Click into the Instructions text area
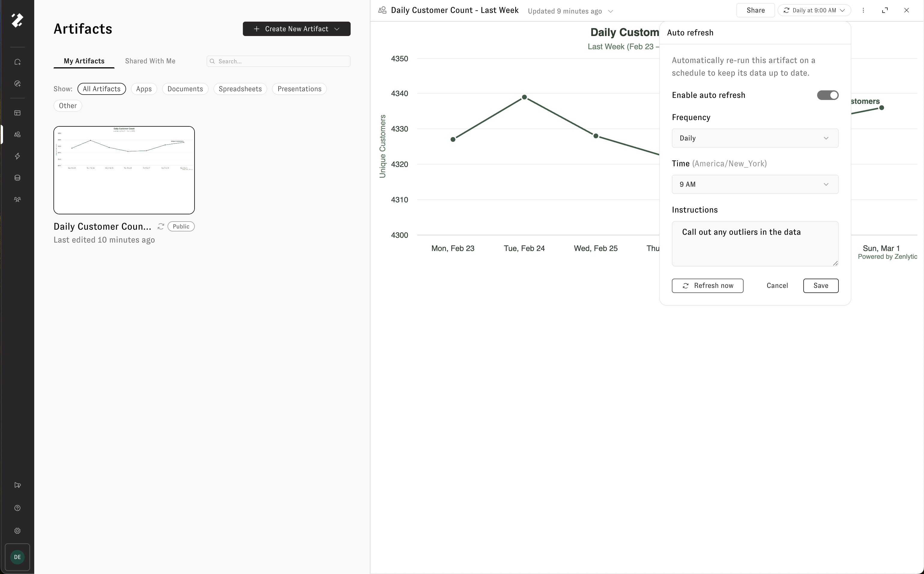 [x=755, y=244]
